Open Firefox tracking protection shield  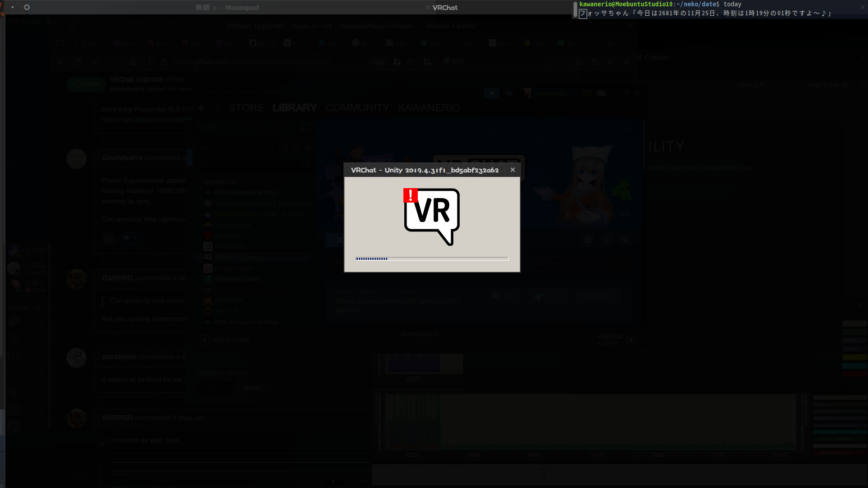pyautogui.click(x=151, y=62)
